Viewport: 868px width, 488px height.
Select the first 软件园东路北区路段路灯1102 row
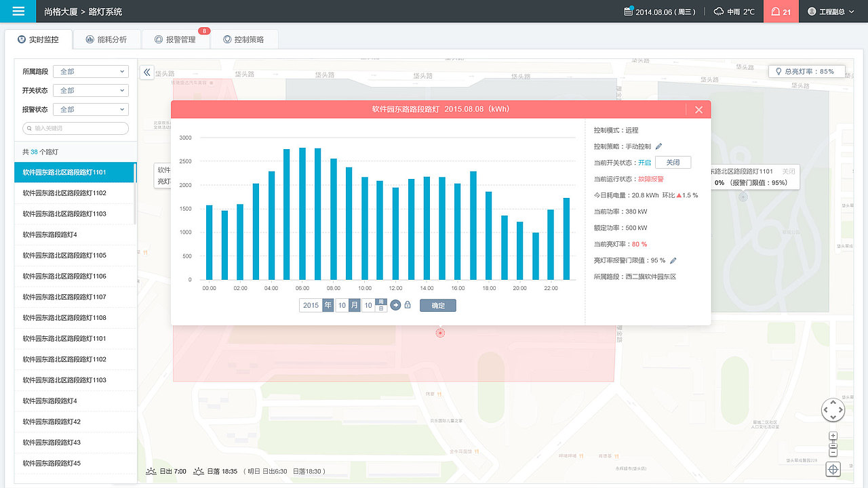[x=75, y=193]
